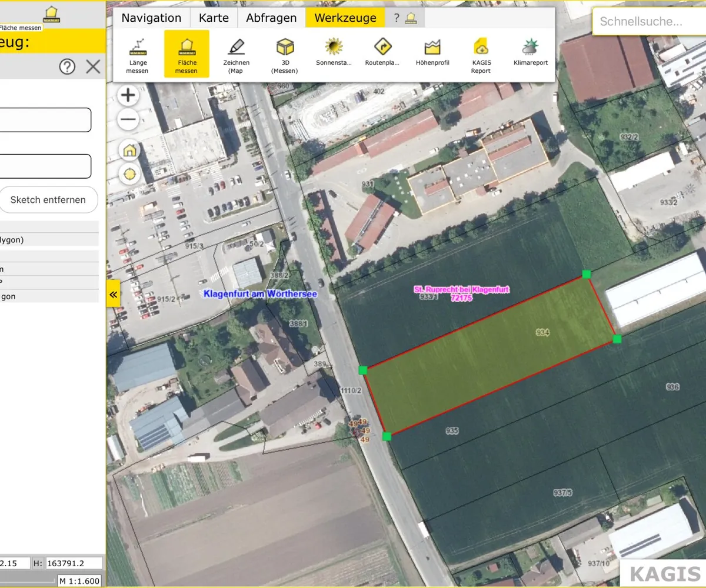Image resolution: width=706 pixels, height=588 pixels.
Task: Open the Zeichnen drawing tool
Action: click(236, 54)
